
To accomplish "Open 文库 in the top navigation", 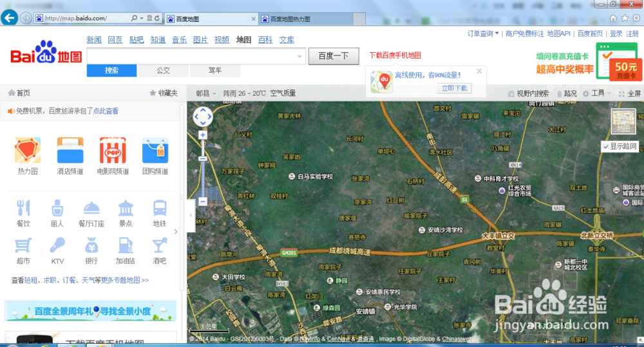I will (287, 40).
